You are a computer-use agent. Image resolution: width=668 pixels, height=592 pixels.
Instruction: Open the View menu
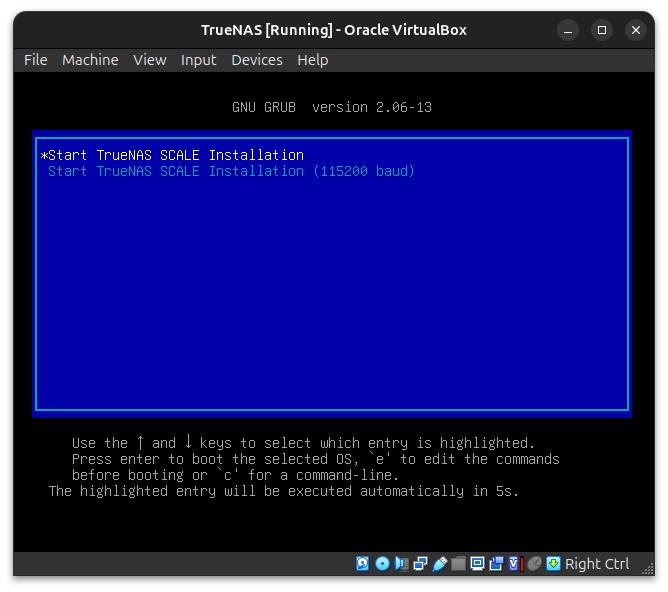[x=149, y=60]
